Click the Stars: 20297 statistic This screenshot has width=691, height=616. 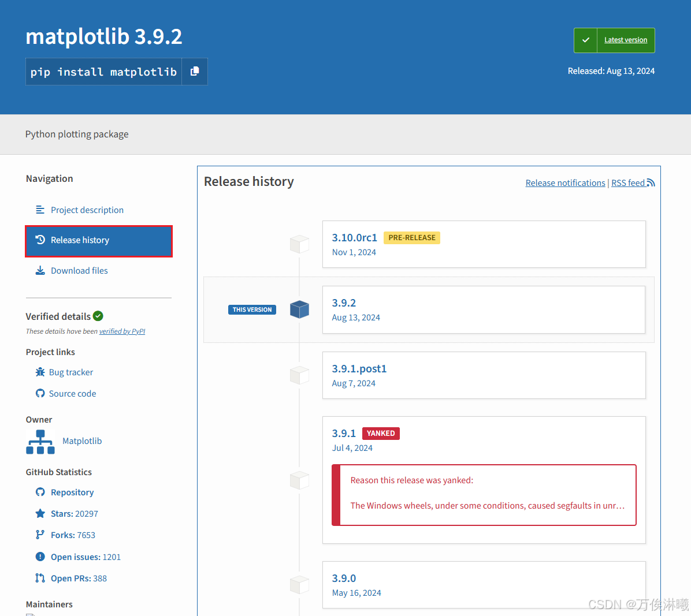coord(75,514)
